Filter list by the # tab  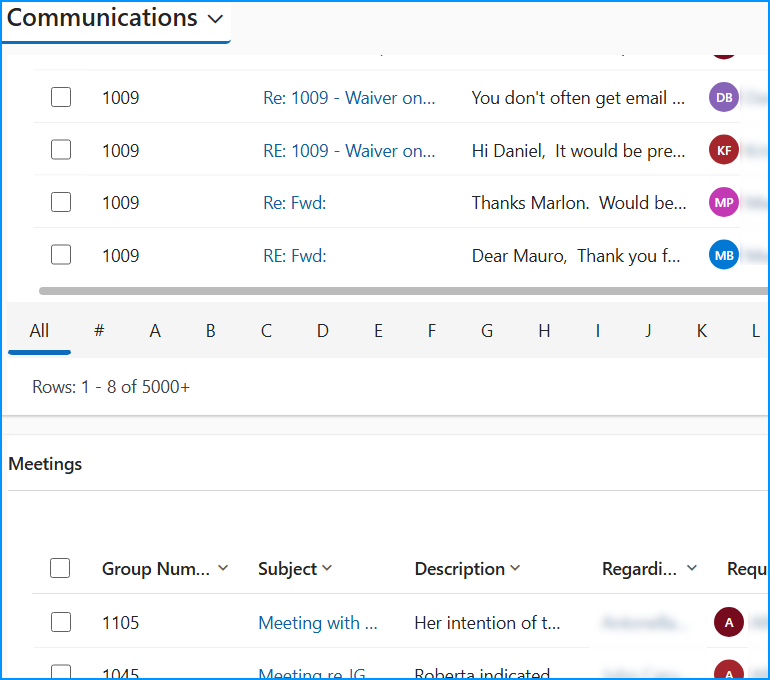(99, 330)
